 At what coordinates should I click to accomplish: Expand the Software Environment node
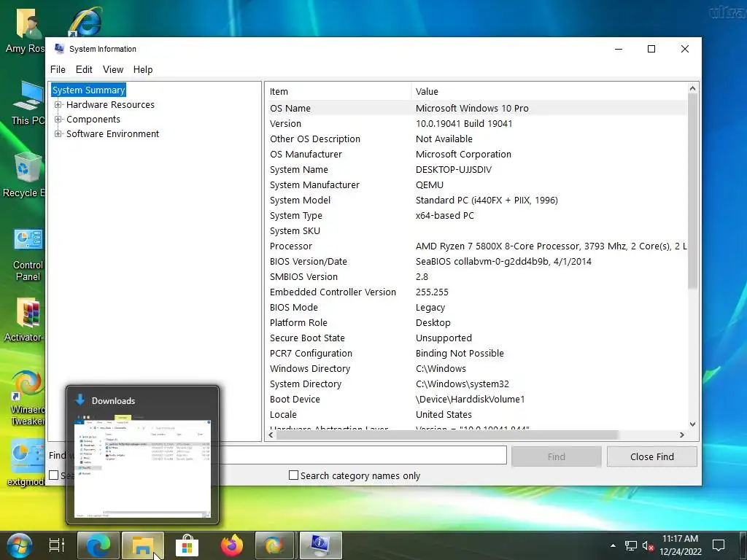58,134
